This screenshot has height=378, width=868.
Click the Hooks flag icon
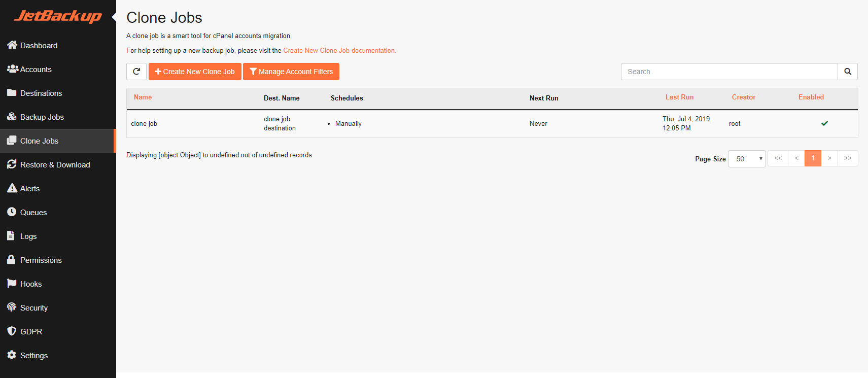click(12, 284)
